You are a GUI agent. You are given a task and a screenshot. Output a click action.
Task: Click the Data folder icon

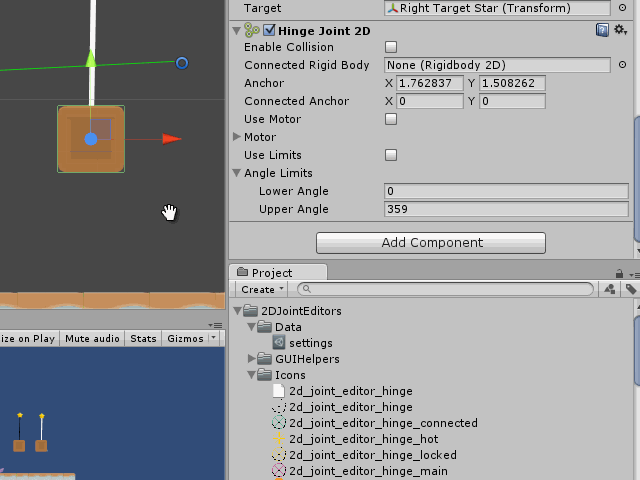pos(265,327)
